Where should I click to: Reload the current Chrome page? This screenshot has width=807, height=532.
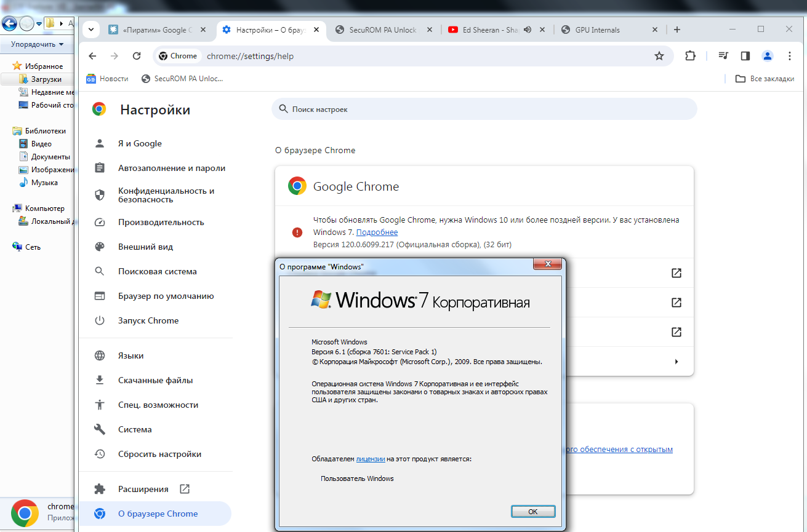click(137, 56)
